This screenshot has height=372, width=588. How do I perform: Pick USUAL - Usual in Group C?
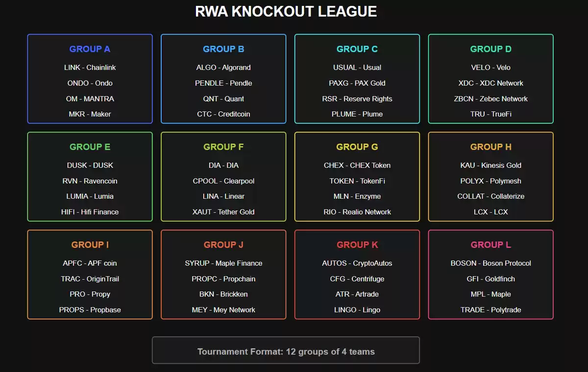click(x=357, y=68)
